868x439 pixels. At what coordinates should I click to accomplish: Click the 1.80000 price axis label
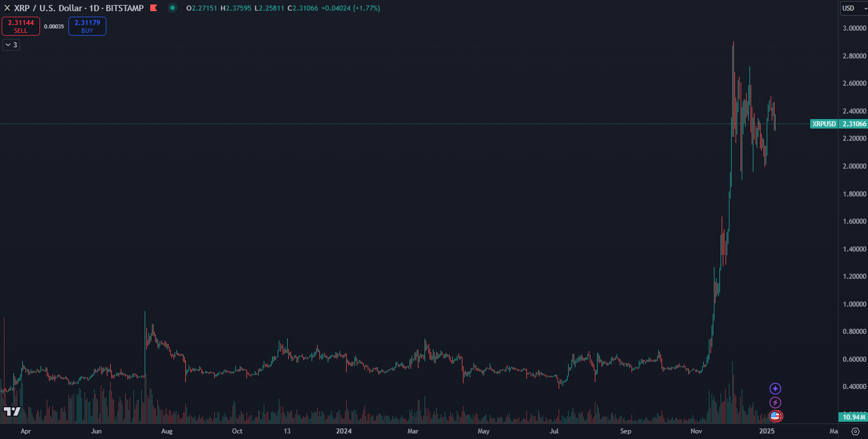click(854, 194)
